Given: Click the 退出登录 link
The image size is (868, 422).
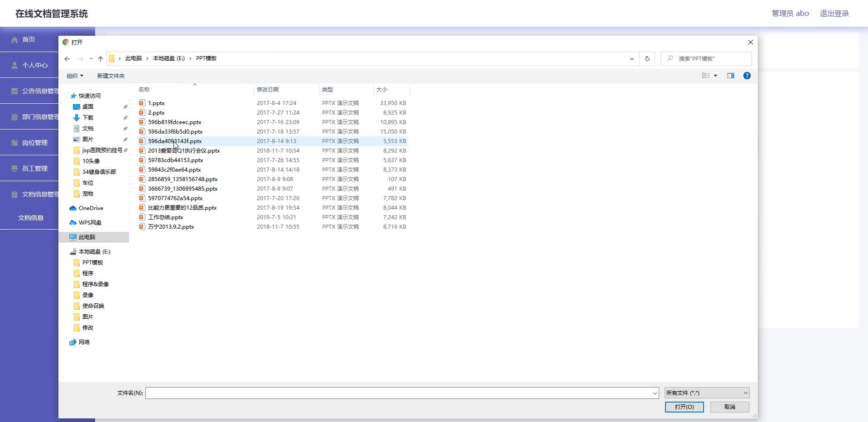Looking at the screenshot, I should (834, 14).
